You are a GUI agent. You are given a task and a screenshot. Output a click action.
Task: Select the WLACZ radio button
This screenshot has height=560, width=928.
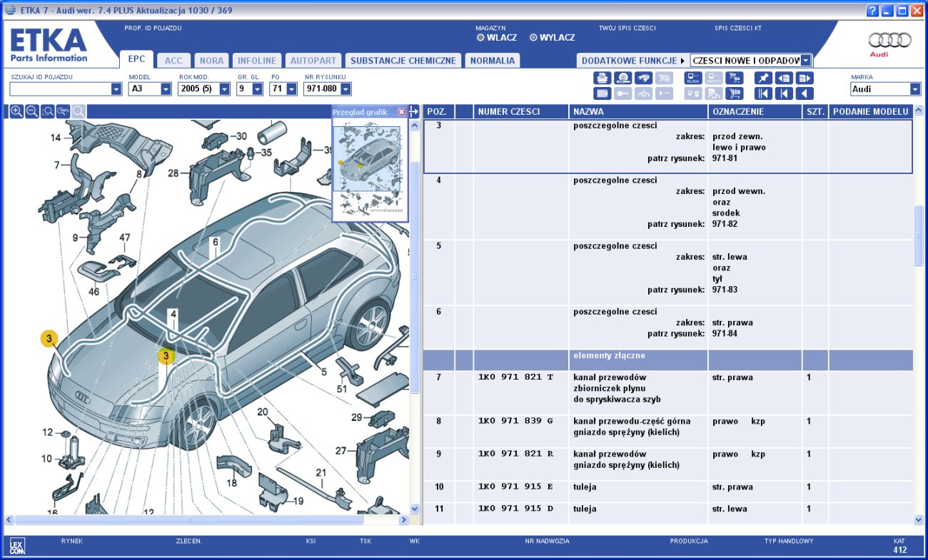(480, 38)
